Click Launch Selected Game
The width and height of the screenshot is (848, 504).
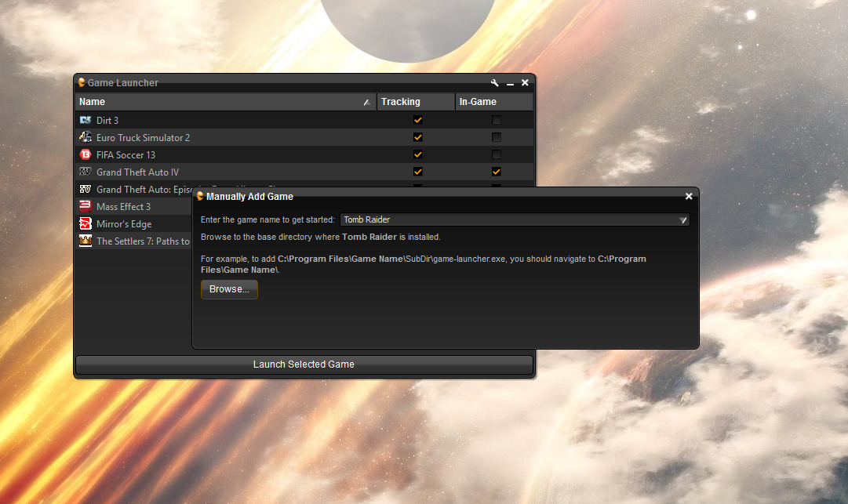304,364
